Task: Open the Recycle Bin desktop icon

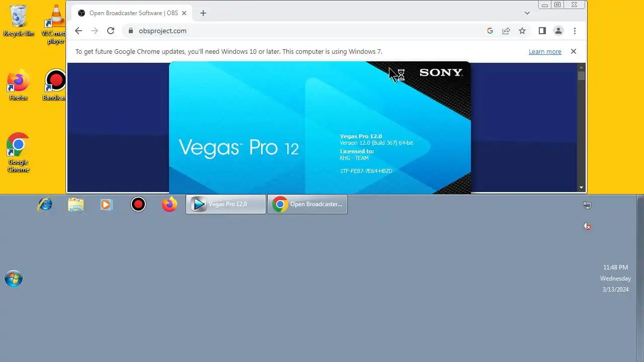Action: (19, 21)
